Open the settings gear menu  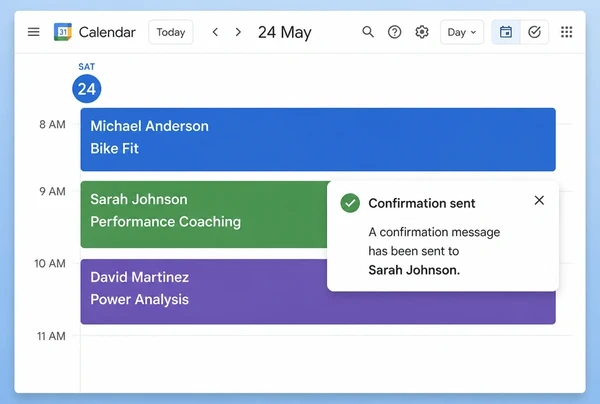[x=422, y=32]
